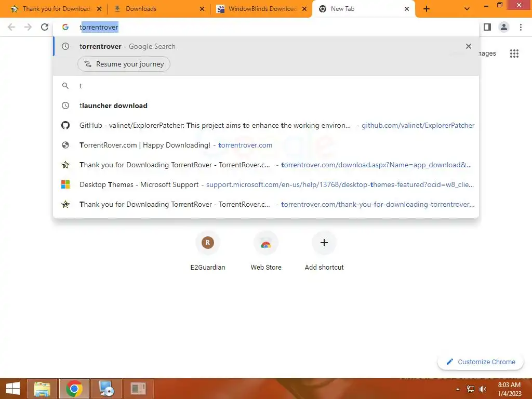Image resolution: width=532 pixels, height=399 pixels.
Task: Reload the page with the refresh icon
Action: (x=45, y=27)
